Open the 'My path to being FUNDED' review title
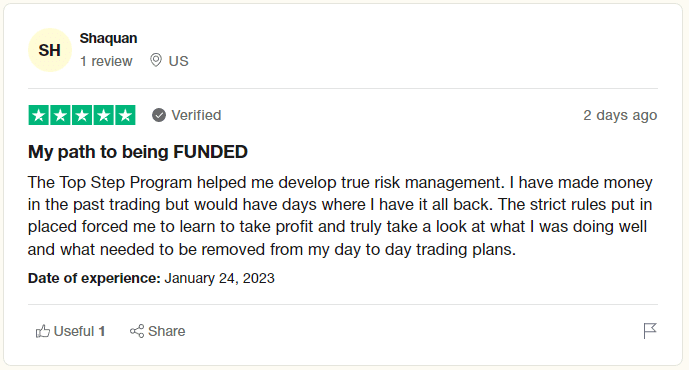Viewport: 689px width, 370px height. pyautogui.click(x=138, y=152)
